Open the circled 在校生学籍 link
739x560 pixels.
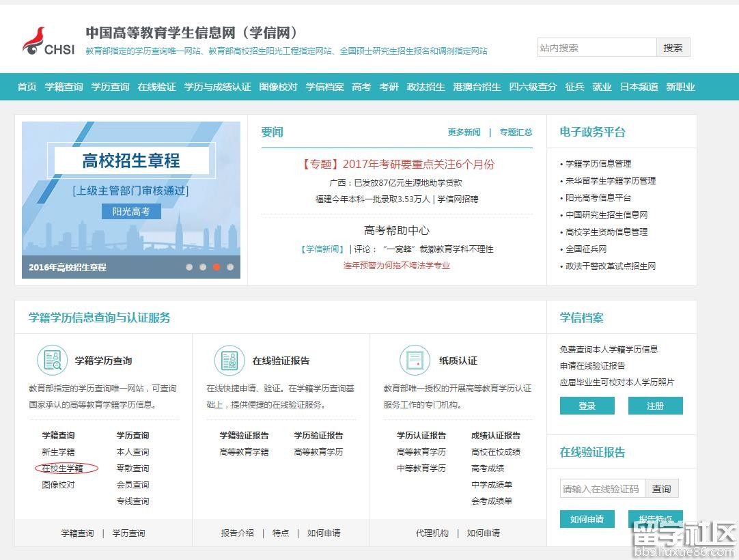[x=63, y=468]
